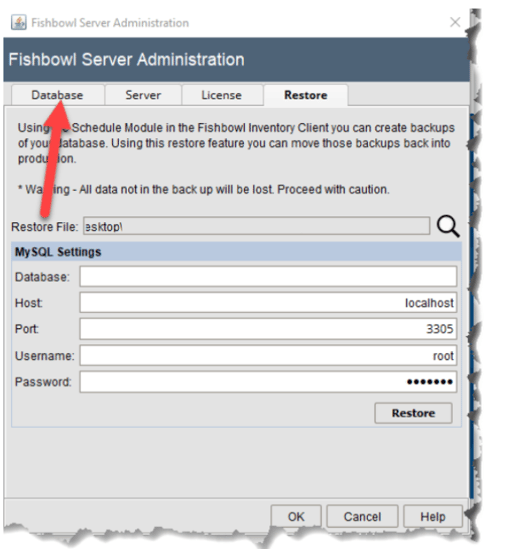Screen dimensions: 508x549
Task: Click the 'Username:' label
Action: [44, 356]
